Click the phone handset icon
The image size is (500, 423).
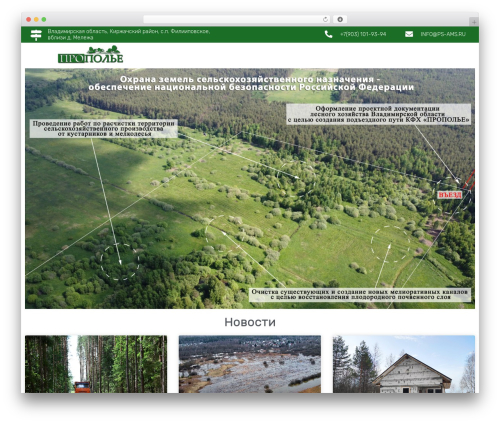pyautogui.click(x=328, y=34)
